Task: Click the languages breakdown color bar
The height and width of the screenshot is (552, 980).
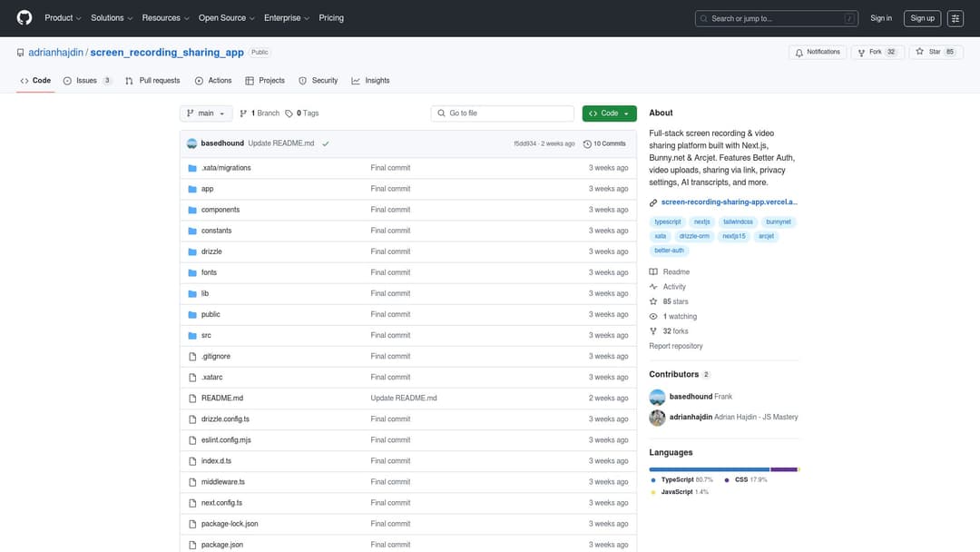Action: (x=724, y=469)
